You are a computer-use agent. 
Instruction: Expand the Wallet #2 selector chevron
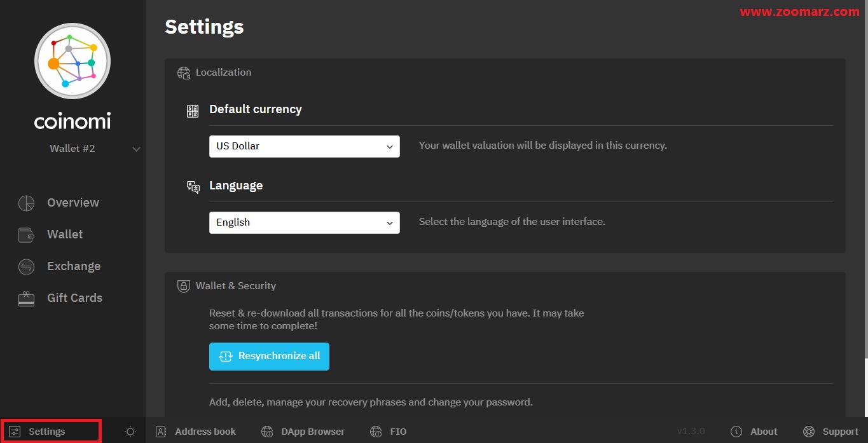tap(136, 149)
